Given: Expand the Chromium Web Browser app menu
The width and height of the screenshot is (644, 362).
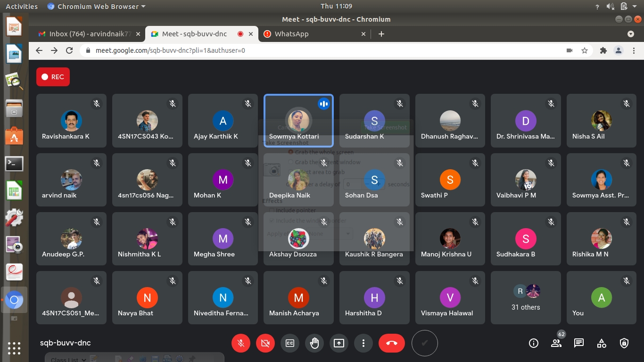Looking at the screenshot, I should click(x=97, y=7).
